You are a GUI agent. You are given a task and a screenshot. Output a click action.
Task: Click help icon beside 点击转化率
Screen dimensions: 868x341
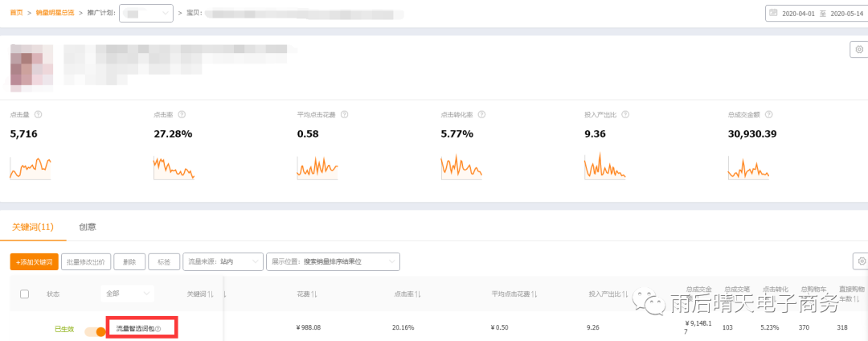[481, 114]
